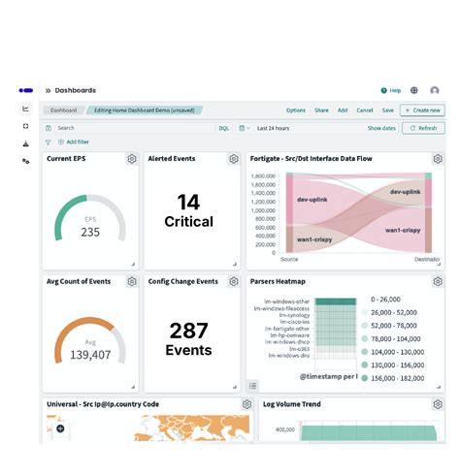
Task: Zoom in on the map
Action: tap(60, 428)
